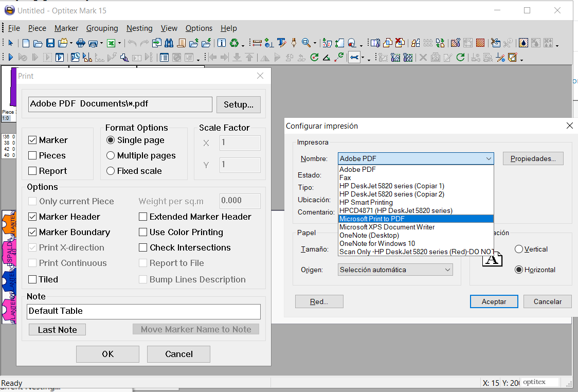This screenshot has height=392, width=578.
Task: Click the angle rotation icon
Action: pyautogui.click(x=326, y=57)
